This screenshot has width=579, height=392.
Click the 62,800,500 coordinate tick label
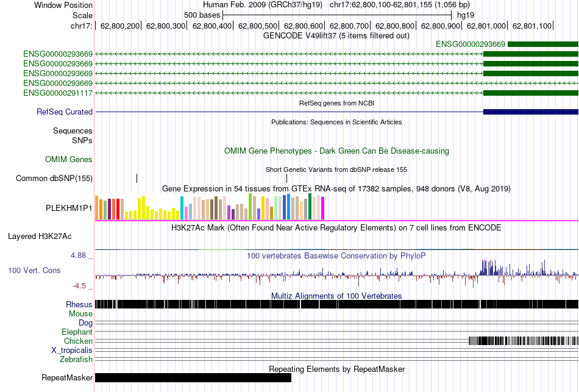(258, 26)
